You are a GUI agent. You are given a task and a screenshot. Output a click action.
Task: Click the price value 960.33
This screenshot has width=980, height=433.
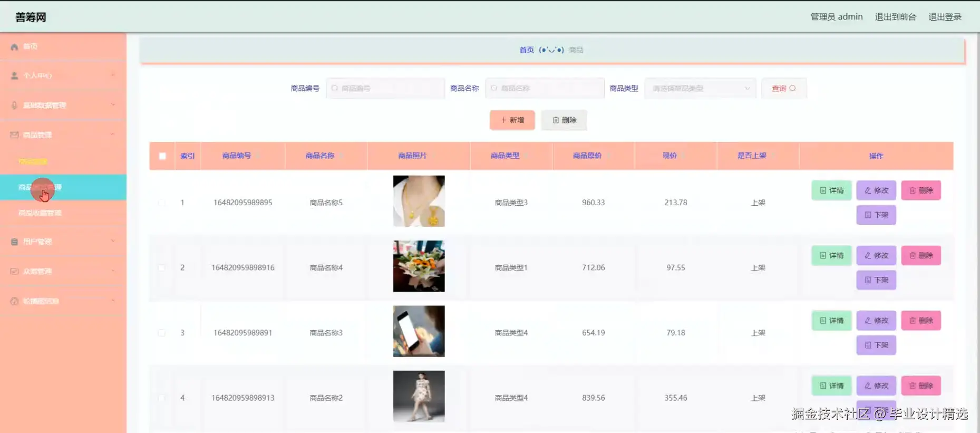(594, 203)
